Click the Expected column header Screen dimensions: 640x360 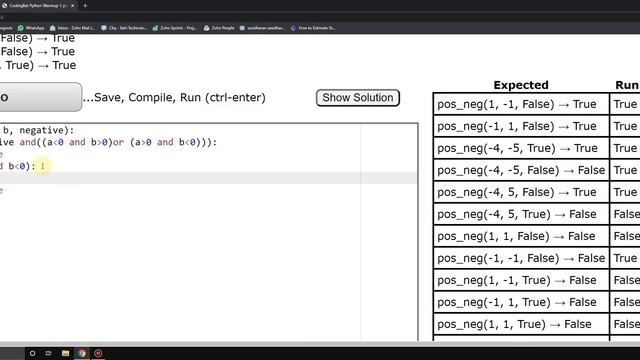(521, 85)
